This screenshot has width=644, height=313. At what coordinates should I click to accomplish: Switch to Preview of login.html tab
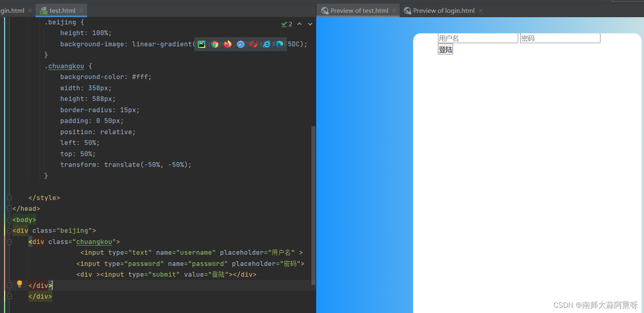(x=444, y=10)
